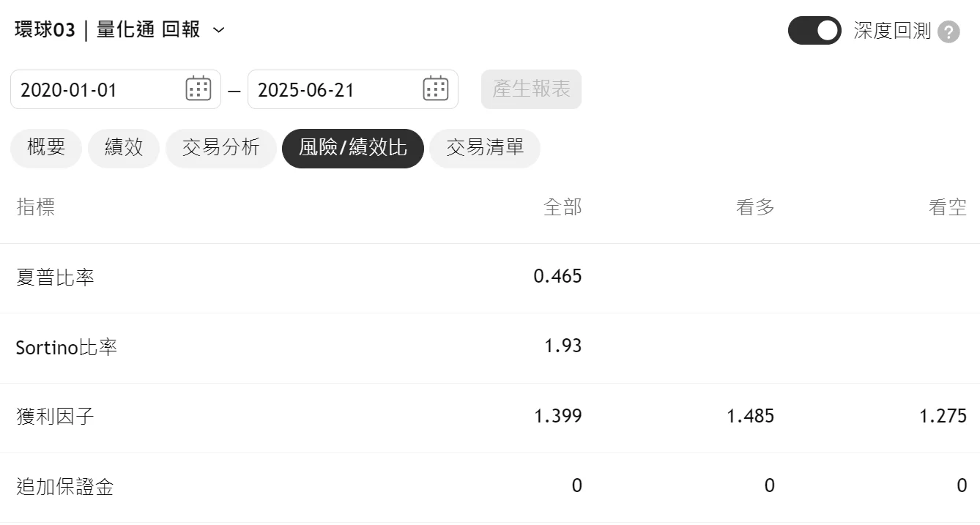Open the 交易清單 tab

coord(485,148)
